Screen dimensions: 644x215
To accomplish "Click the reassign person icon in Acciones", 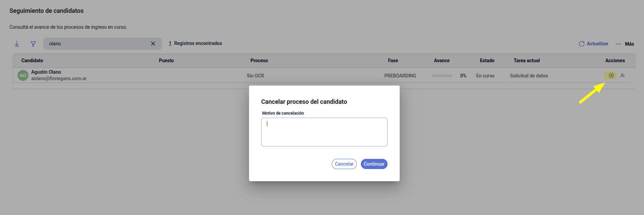I will click(x=622, y=75).
